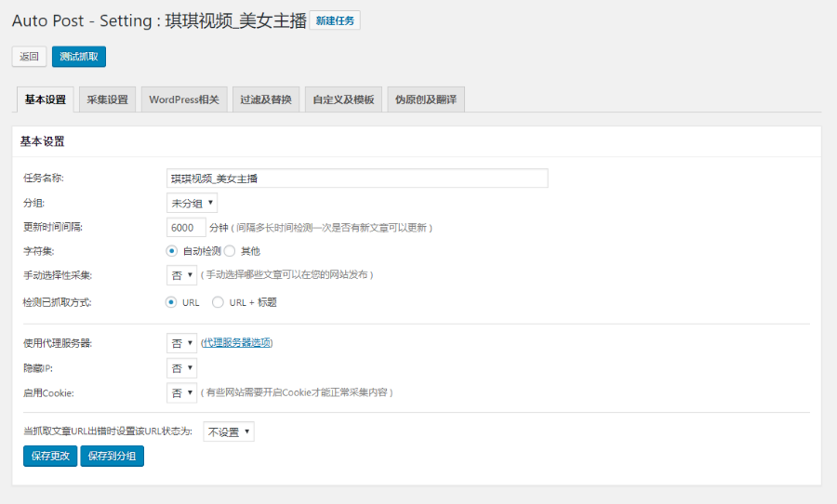Viewport: 837px width, 504px height.
Task: Open the 伪原创及翻译 tab
Action: tap(426, 99)
